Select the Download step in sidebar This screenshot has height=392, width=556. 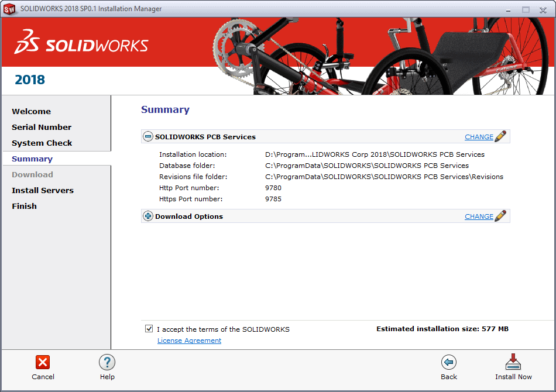(x=32, y=175)
